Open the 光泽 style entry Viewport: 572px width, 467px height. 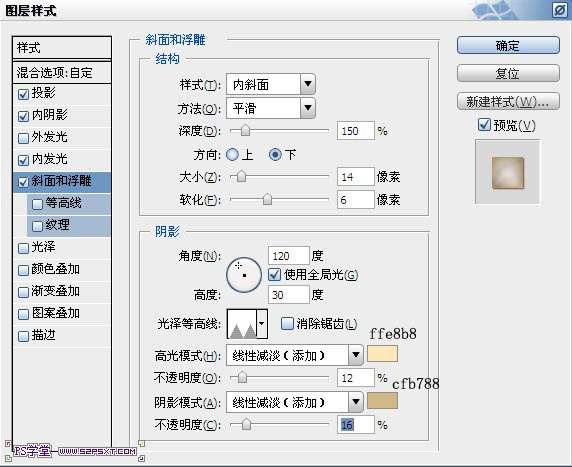(x=62, y=248)
